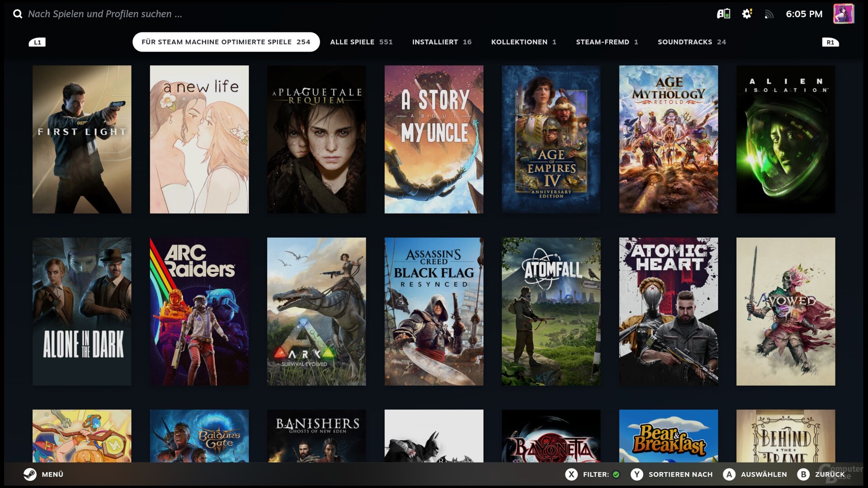The image size is (868, 488).
Task: Open the A New Life game tile
Action: point(199,139)
